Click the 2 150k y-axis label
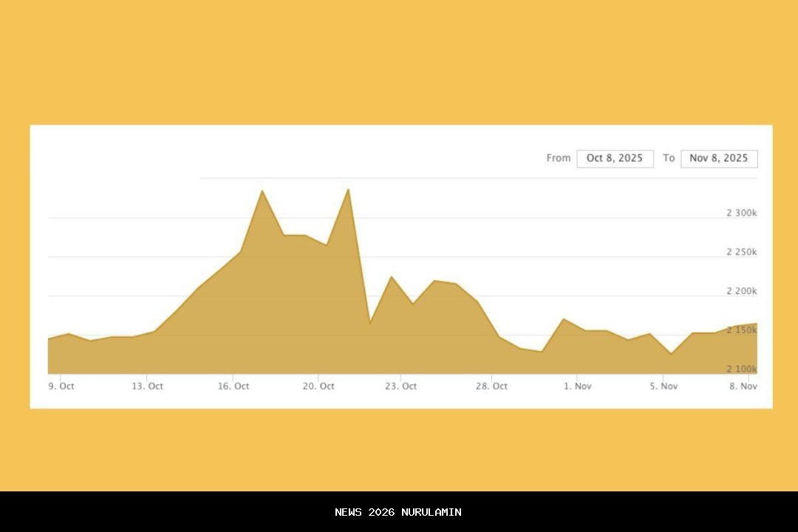Screen dimensions: 798x532 point(741,330)
